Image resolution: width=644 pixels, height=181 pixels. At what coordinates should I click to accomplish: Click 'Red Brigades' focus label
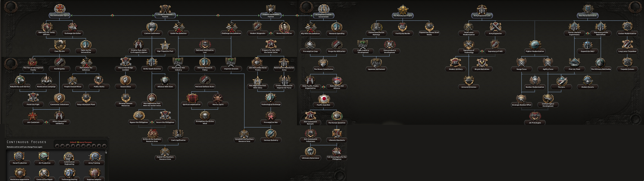(59, 69)
